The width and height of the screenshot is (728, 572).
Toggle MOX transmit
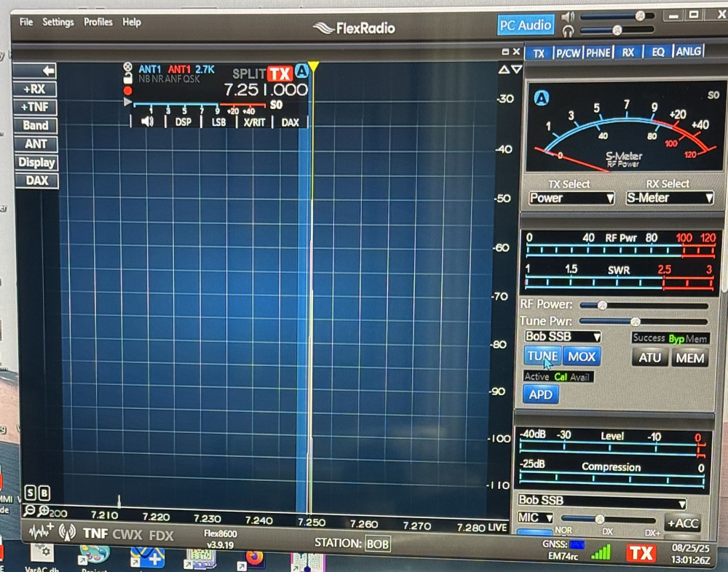[581, 356]
